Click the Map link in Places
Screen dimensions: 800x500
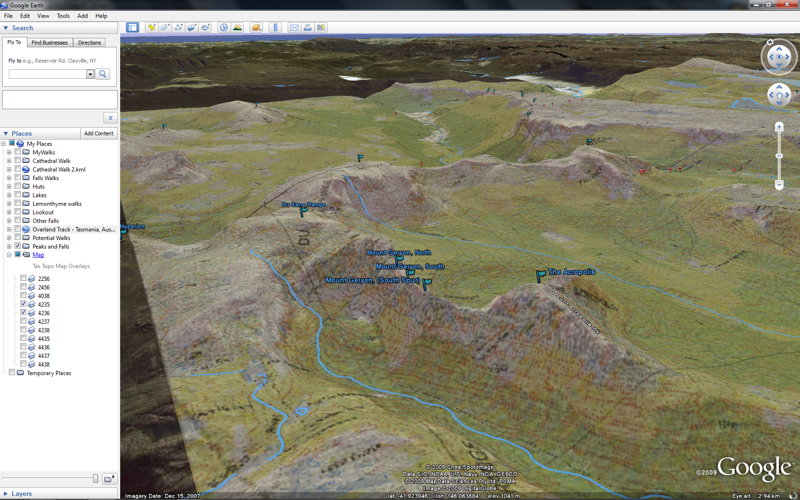[38, 255]
